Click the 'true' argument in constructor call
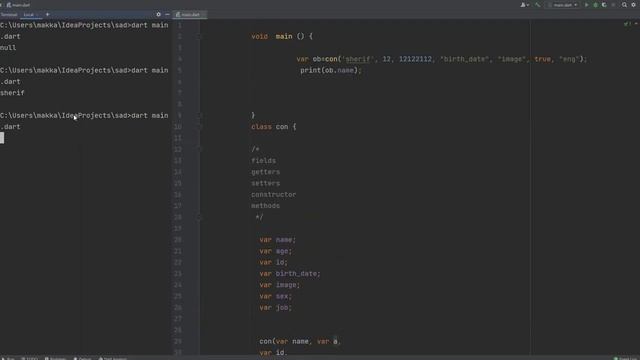The width and height of the screenshot is (640, 360). 542,59
